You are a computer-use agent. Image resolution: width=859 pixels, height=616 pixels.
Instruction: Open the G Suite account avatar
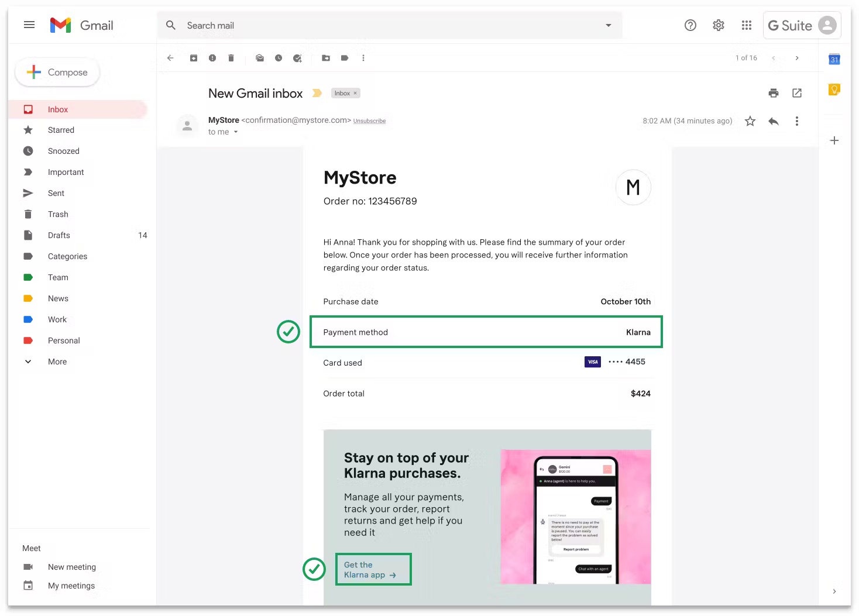827,25
